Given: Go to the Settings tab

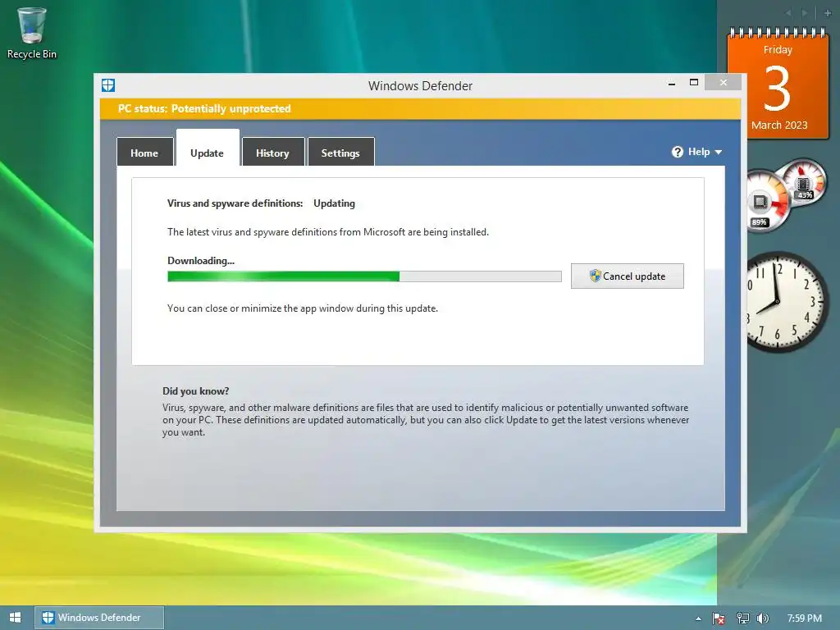Looking at the screenshot, I should pos(340,153).
